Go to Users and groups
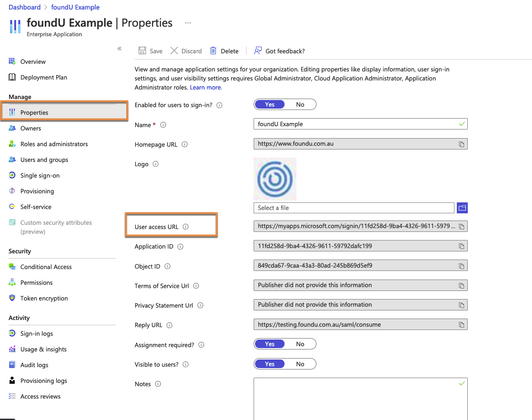532x420 pixels. (44, 160)
